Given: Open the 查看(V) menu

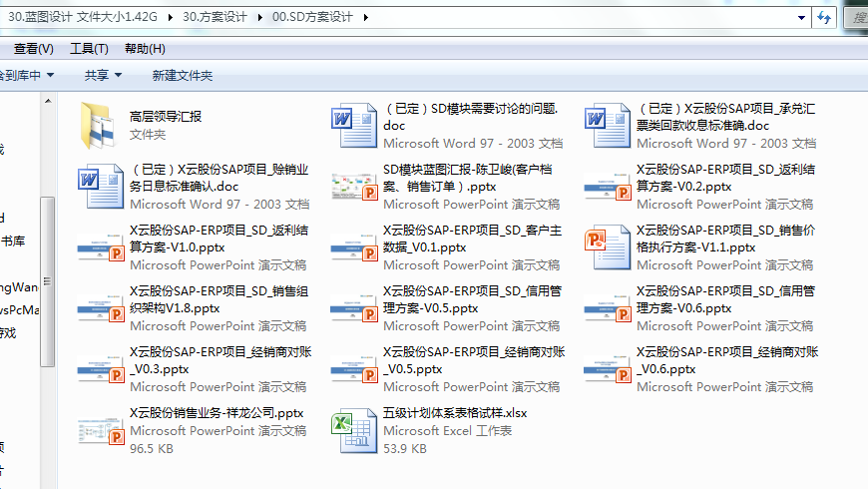Looking at the screenshot, I should [x=34, y=49].
